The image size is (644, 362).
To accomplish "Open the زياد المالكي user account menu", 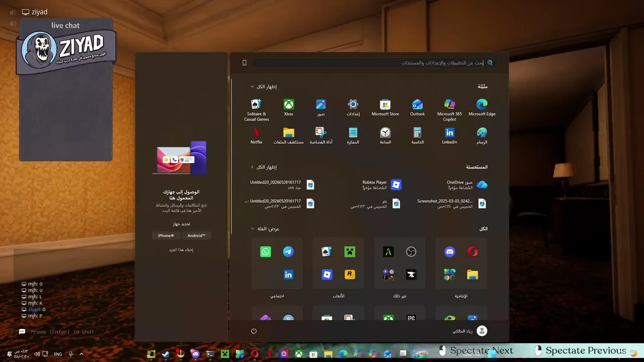I will point(470,331).
